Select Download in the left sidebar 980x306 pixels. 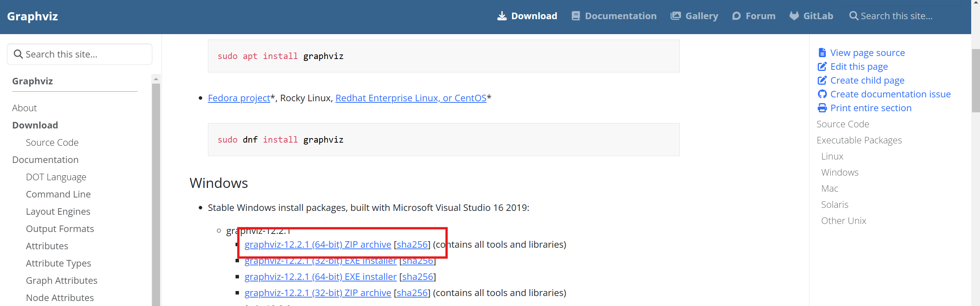click(35, 125)
